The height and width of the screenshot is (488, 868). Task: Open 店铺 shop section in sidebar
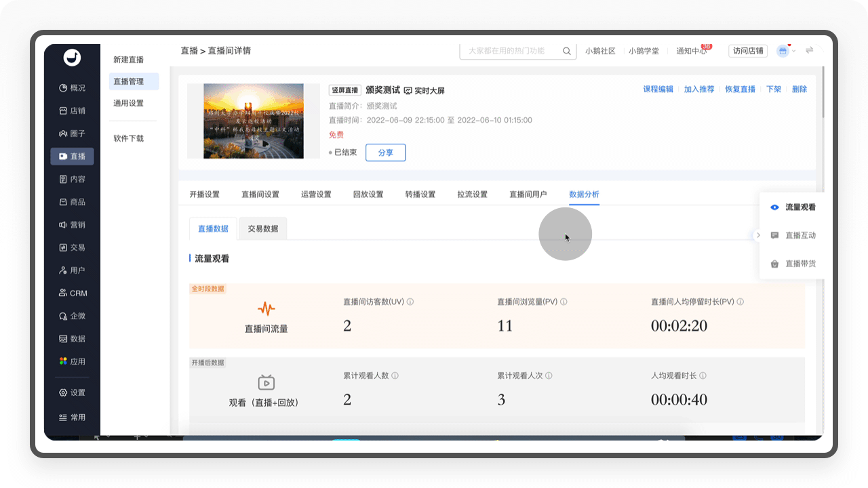pyautogui.click(x=72, y=110)
